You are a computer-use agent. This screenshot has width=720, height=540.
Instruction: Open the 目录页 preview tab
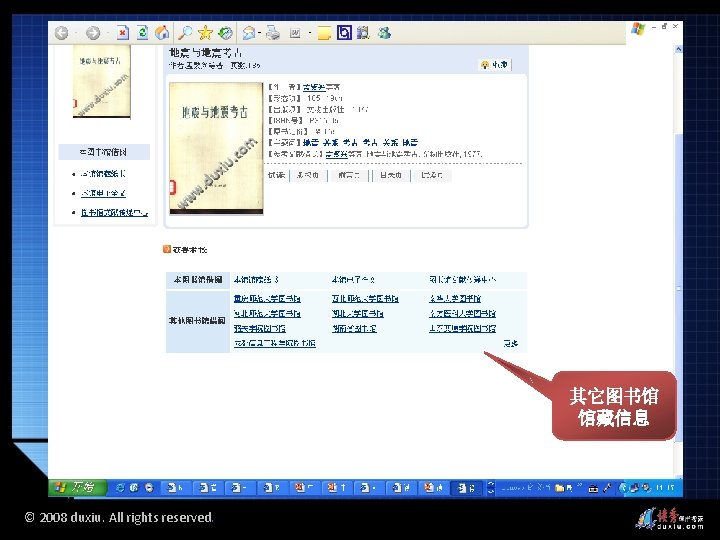pos(390,175)
